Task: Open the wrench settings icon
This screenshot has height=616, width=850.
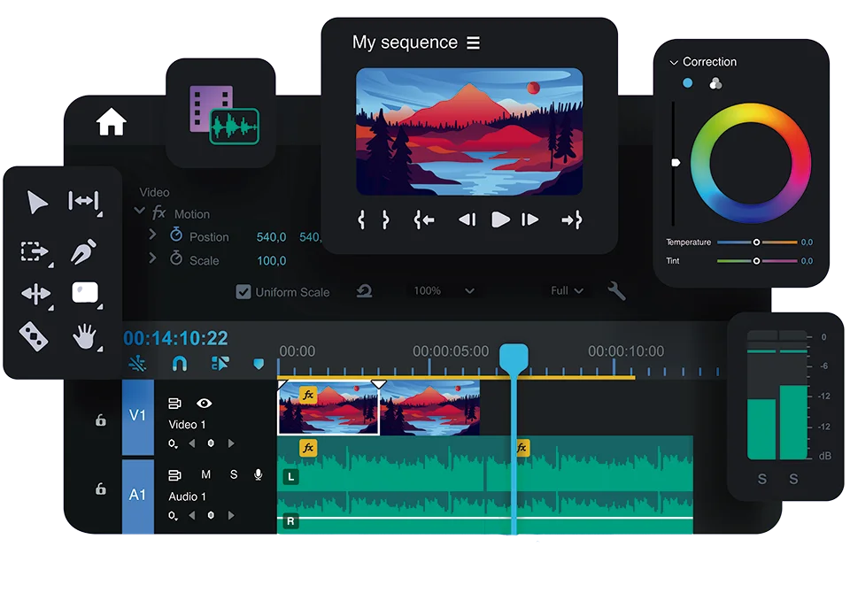Action: 616,290
